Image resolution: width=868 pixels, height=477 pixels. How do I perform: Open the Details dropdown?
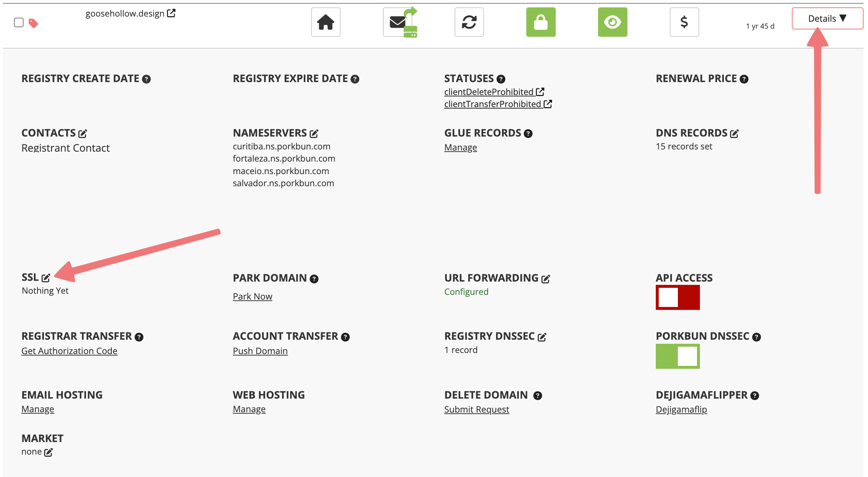tap(827, 18)
